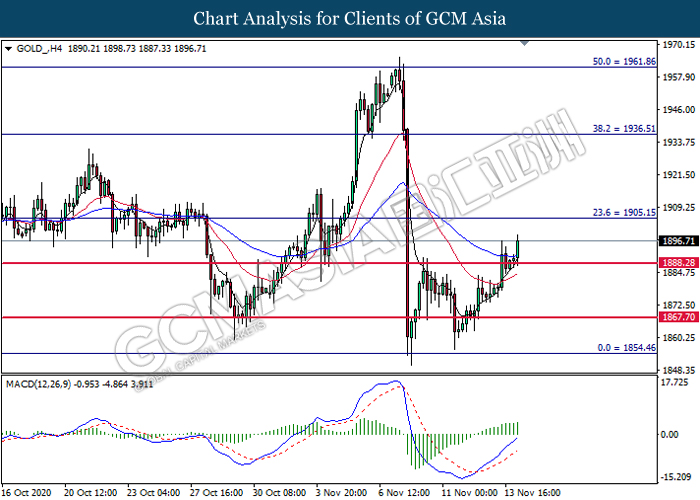The height and width of the screenshot is (500, 700).
Task: Click the 23.6 = 1905.15 Fibonacci label
Action: (624, 212)
